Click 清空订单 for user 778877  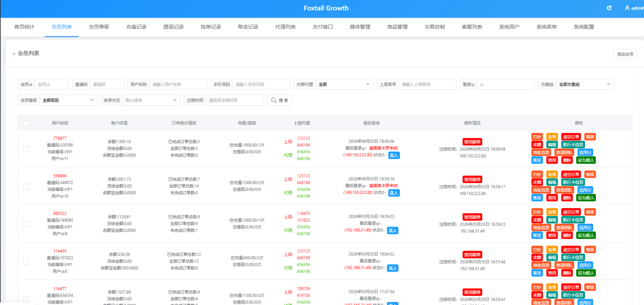pyautogui.click(x=571, y=137)
